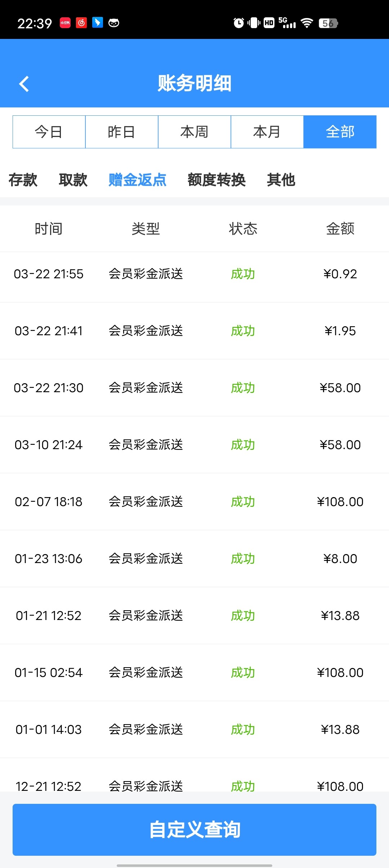This screenshot has height=868, width=389.
Task: Switch to the 额度转换 tab
Action: click(x=216, y=180)
